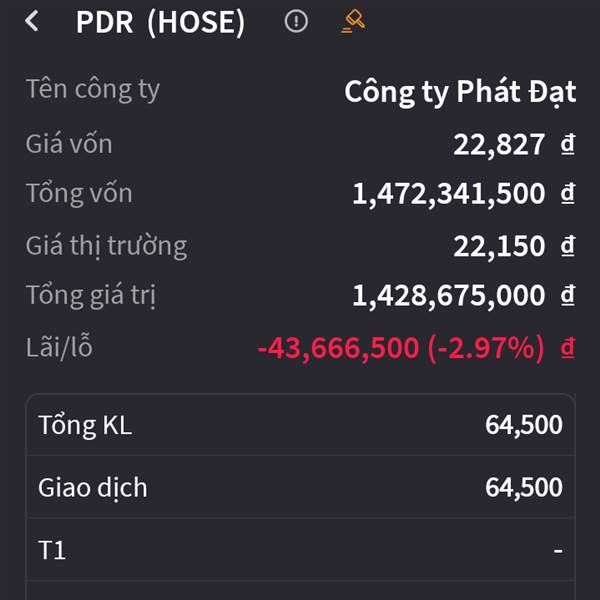The image size is (600, 600).
Task: Tap the orange gavel auction icon
Action: pyautogui.click(x=353, y=21)
